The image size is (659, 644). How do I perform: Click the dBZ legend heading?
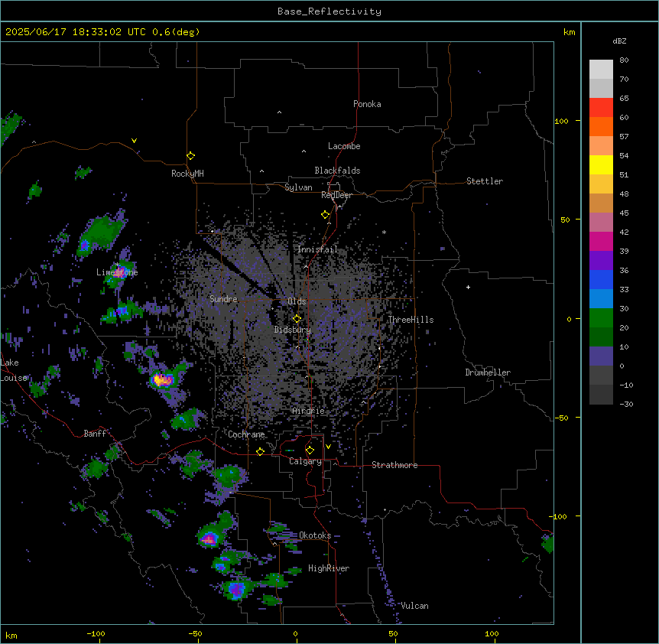619,41
